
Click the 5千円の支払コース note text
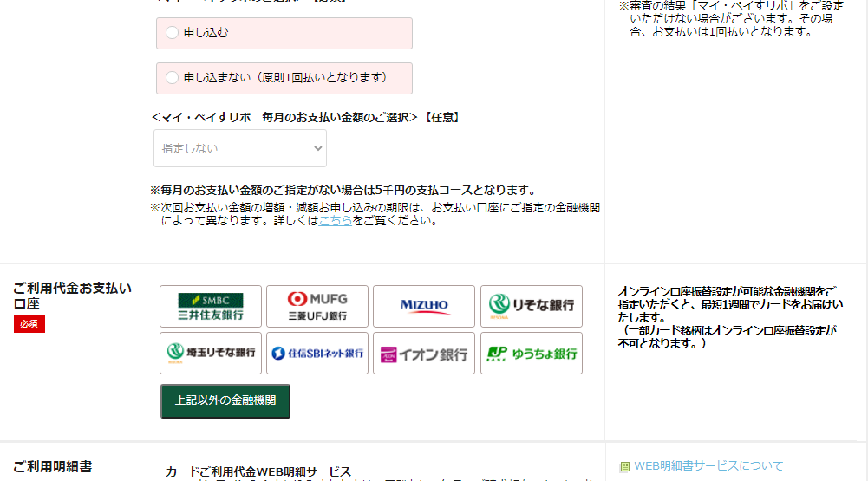(343, 190)
